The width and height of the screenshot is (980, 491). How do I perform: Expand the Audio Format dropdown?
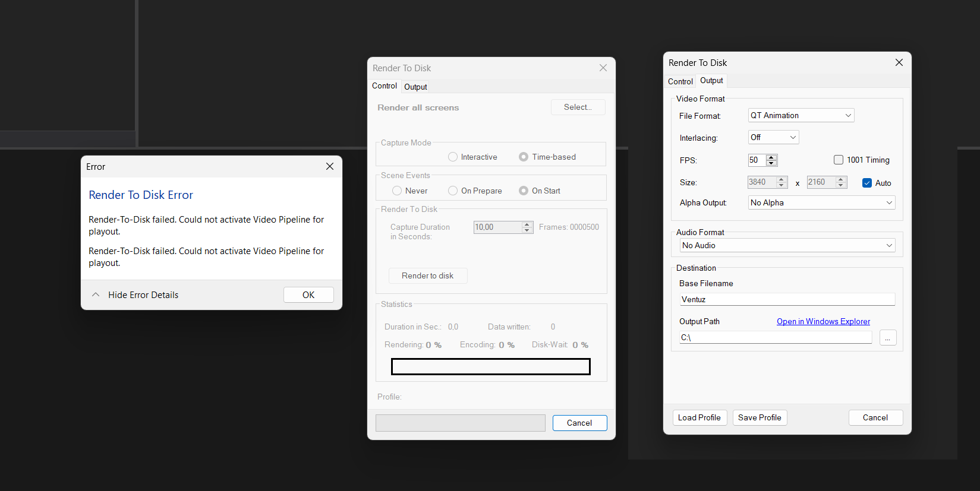787,246
